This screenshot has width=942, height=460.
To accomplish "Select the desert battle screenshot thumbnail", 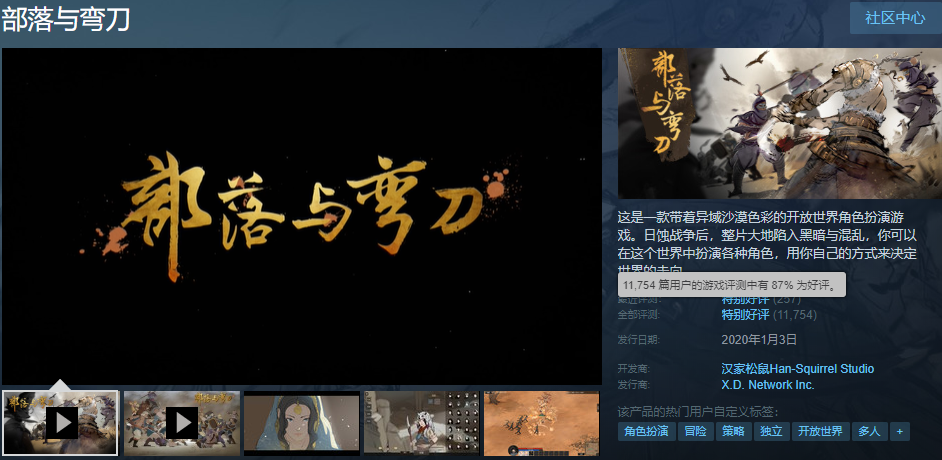I will [x=542, y=423].
